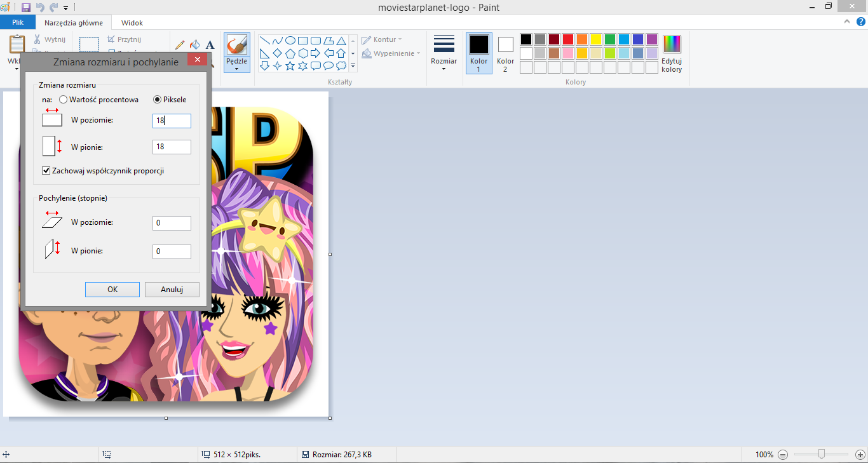The image size is (868, 463).
Task: Choose the right arrow shape
Action: [315, 53]
